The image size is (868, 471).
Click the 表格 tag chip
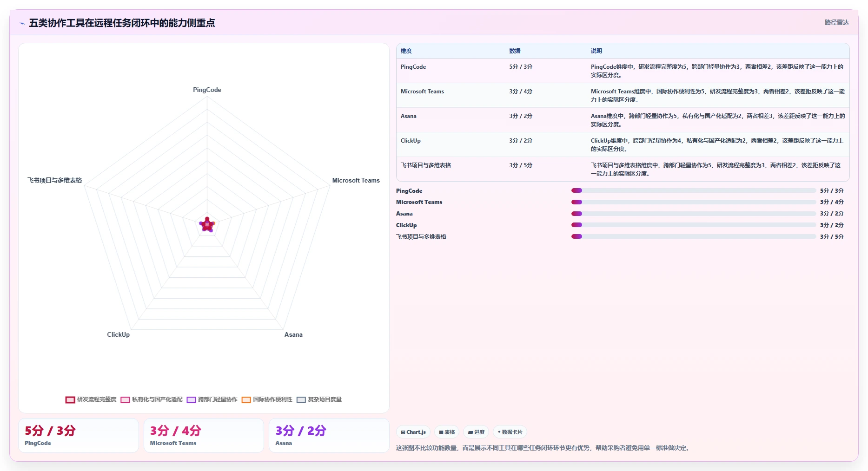447,432
